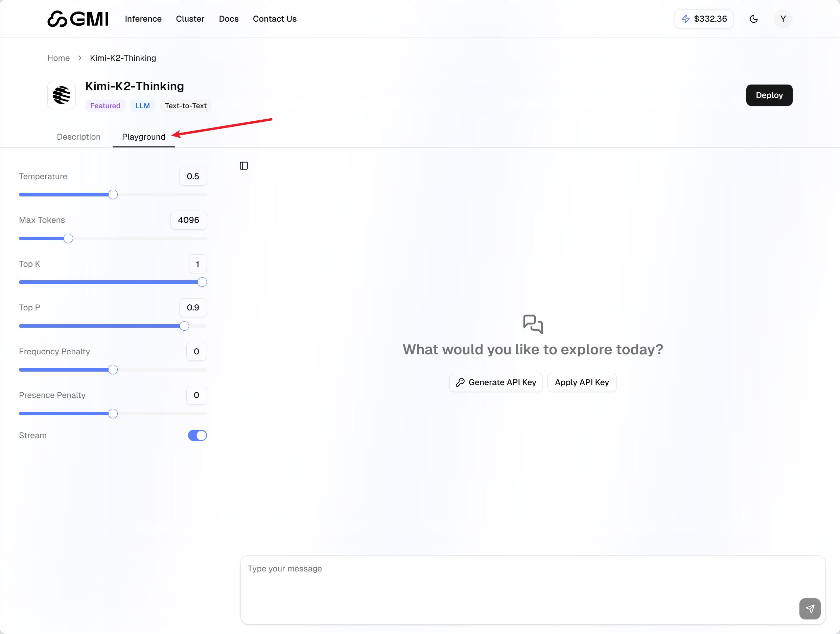Viewport: 840px width, 634px height.
Task: Switch to the Description tab
Action: point(78,137)
